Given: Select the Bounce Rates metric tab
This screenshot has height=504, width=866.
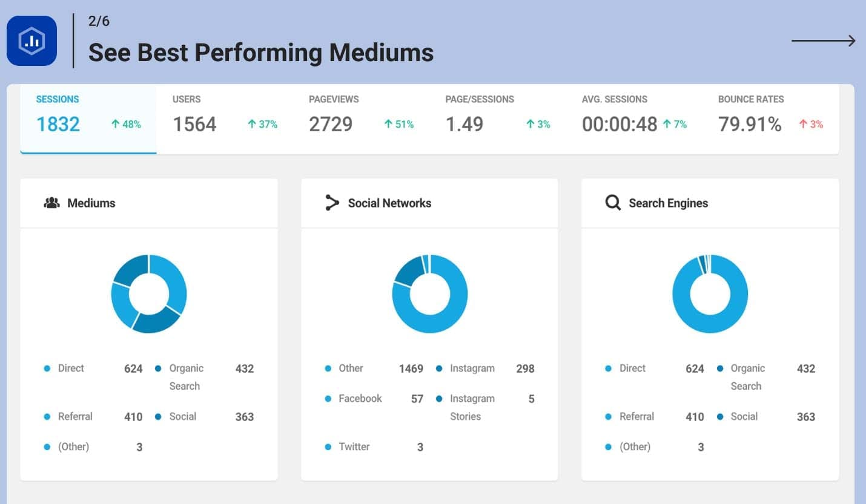Looking at the screenshot, I should pyautogui.click(x=770, y=118).
